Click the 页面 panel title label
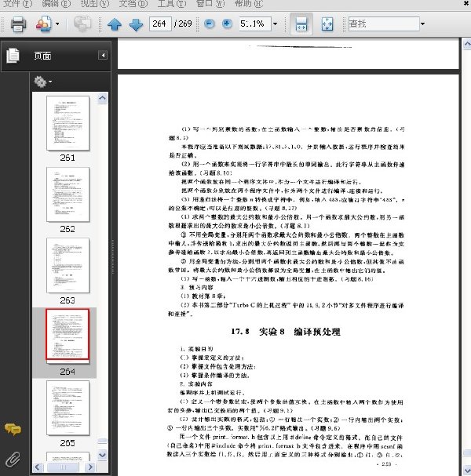 (42, 56)
